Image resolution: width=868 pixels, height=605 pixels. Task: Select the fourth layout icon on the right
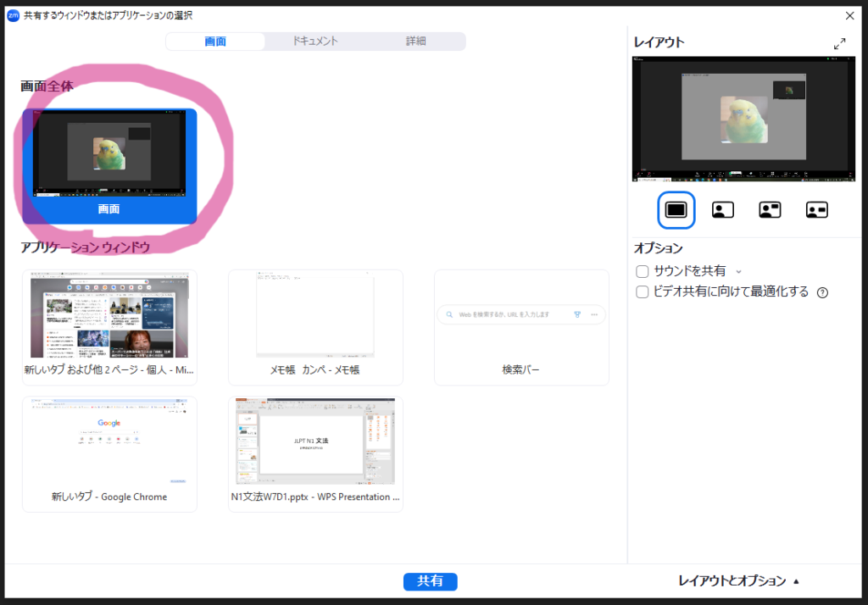[x=817, y=210]
